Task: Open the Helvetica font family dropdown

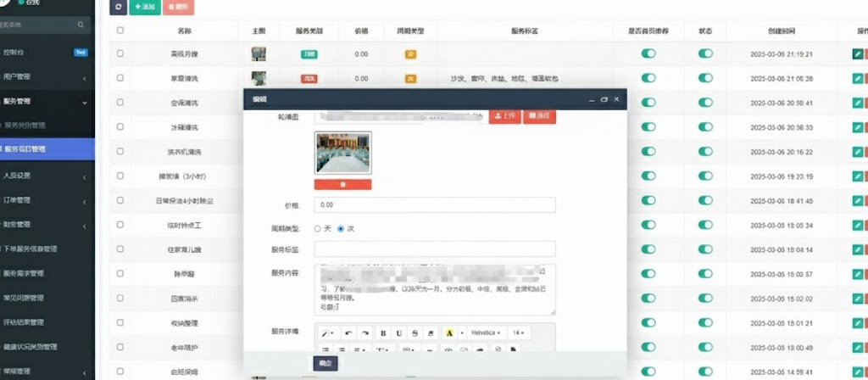Action: point(487,332)
